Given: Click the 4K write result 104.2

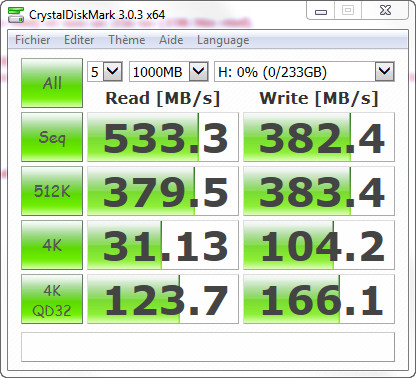Looking at the screenshot, I should [x=319, y=245].
